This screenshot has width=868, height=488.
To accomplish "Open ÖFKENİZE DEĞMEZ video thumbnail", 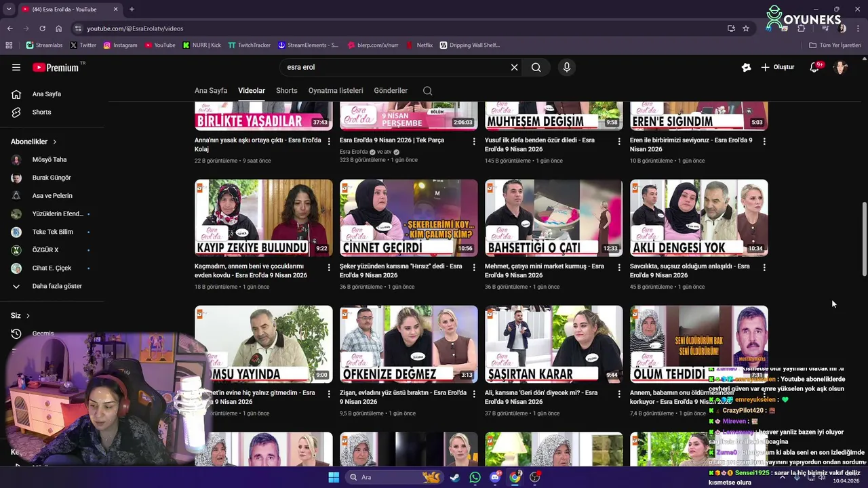I will (x=409, y=344).
